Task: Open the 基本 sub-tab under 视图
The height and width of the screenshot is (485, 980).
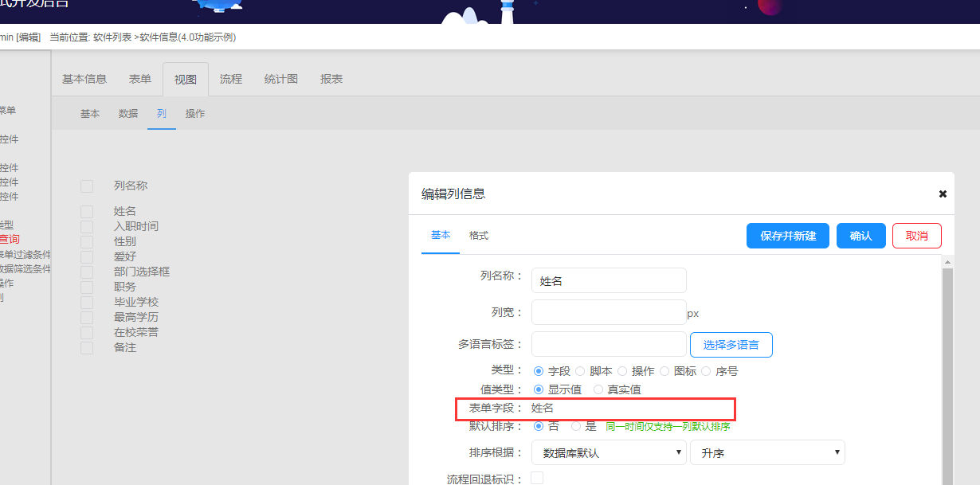Action: pos(90,114)
